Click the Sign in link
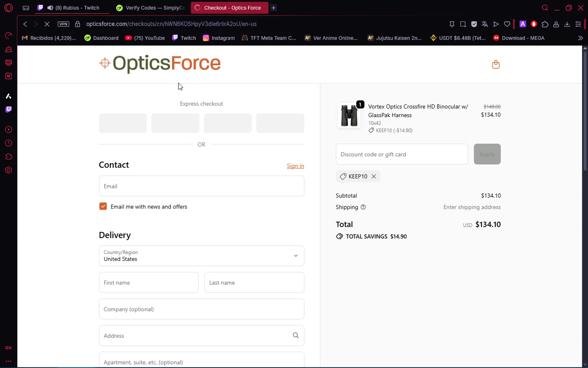Screen dimensions: 588x368 (295, 166)
